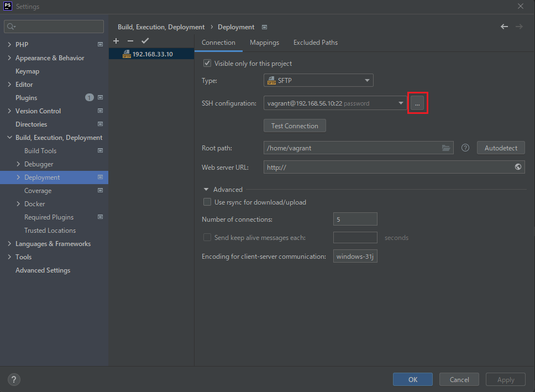Enable Use rsync for download/upload
This screenshot has width=535, height=392.
(x=207, y=202)
